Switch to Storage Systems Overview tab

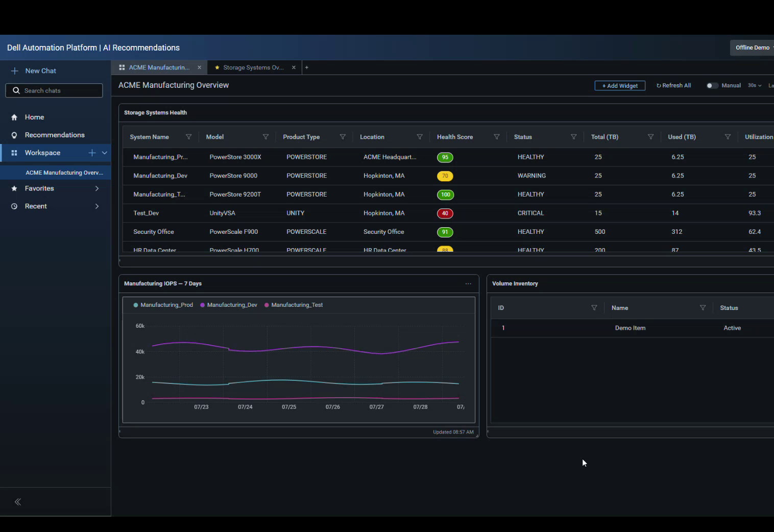253,67
